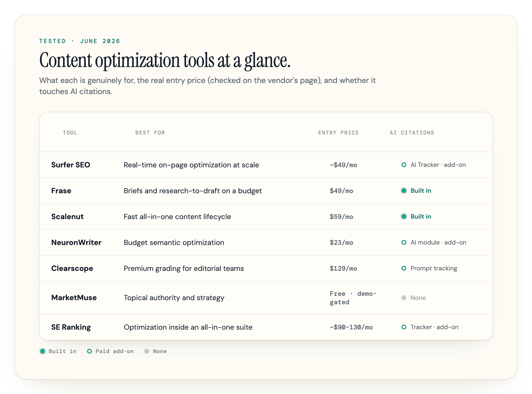Click the hollow dot beside AI module · add-on
This screenshot has height=394, width=532.
point(404,243)
